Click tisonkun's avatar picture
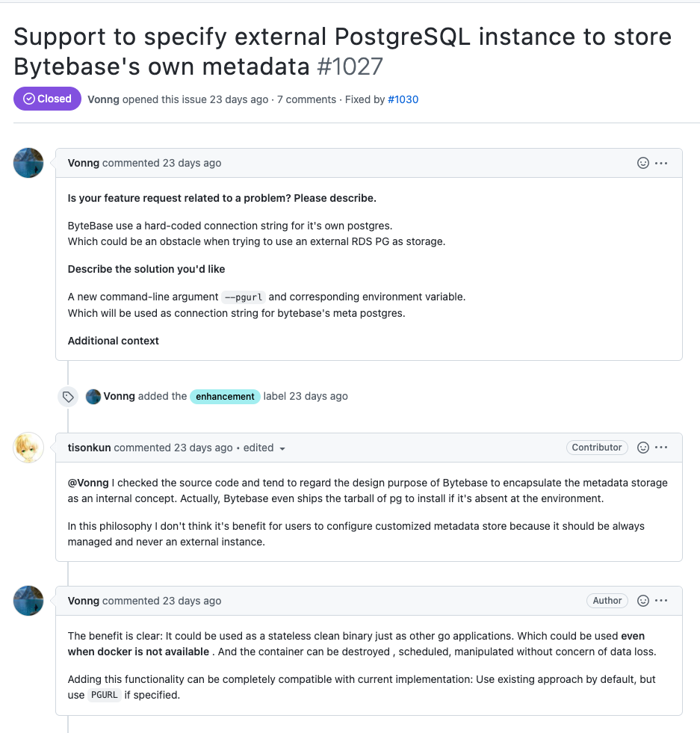The width and height of the screenshot is (700, 733). 28,448
